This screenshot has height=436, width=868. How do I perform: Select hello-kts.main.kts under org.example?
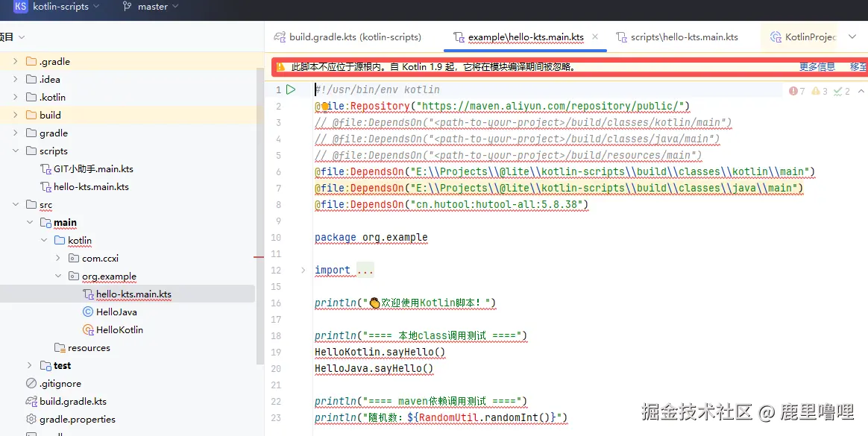point(133,294)
